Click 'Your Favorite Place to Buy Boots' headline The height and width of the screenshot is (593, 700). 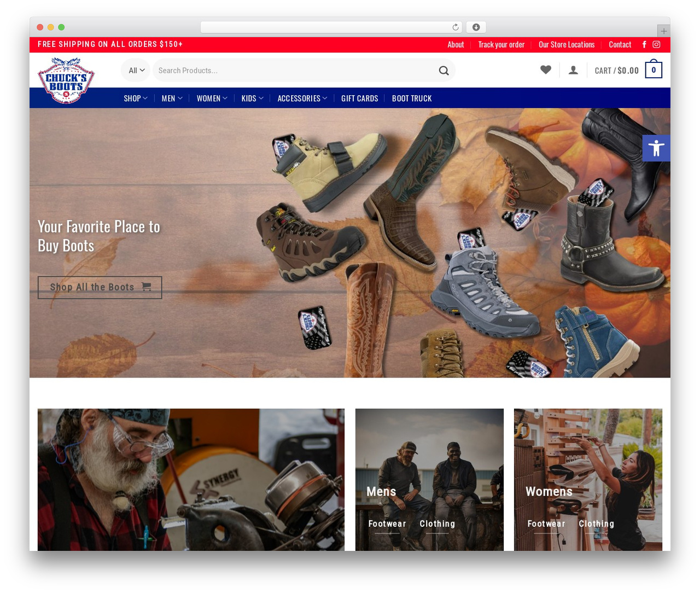(99, 236)
